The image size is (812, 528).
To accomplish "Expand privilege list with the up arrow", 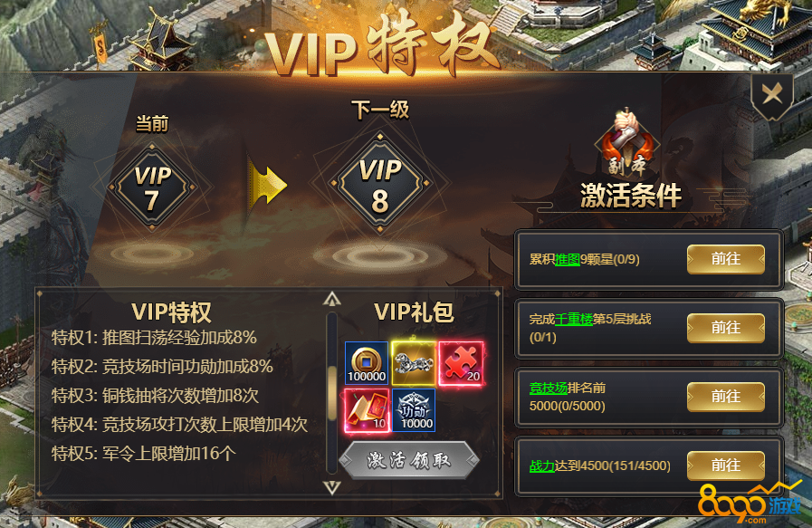I will point(332,299).
